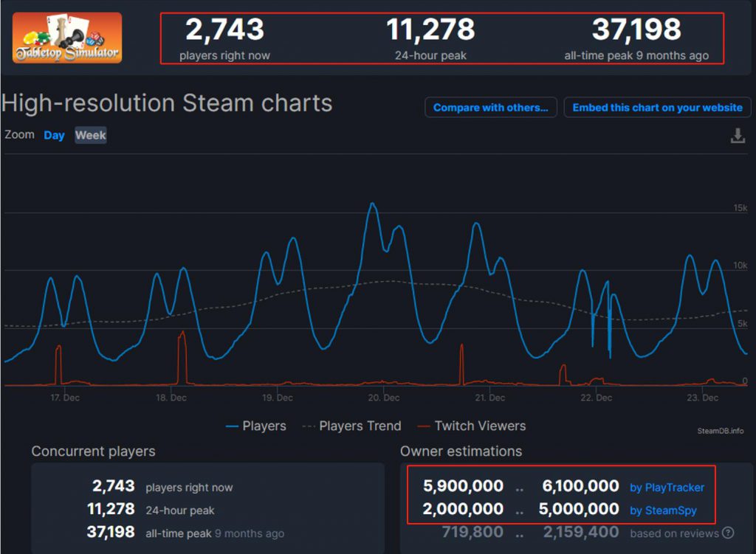Click the '5,000,000' SteamSpy upper estimate

[579, 509]
